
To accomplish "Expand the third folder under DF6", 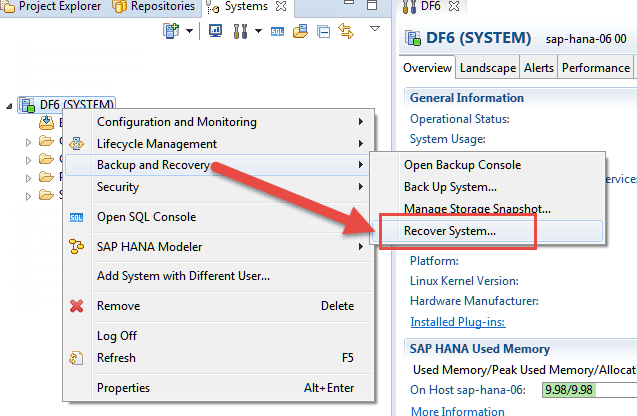I will (28, 178).
